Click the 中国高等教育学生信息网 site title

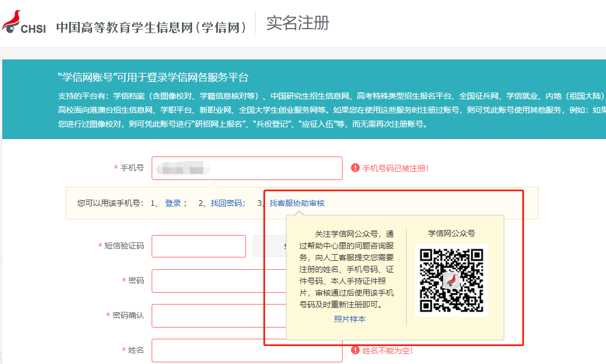pos(152,27)
